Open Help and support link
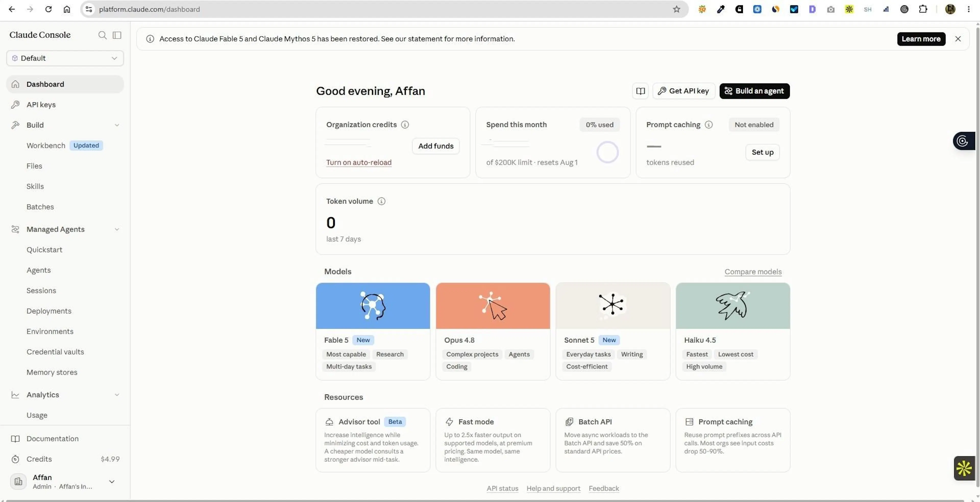 553,488
